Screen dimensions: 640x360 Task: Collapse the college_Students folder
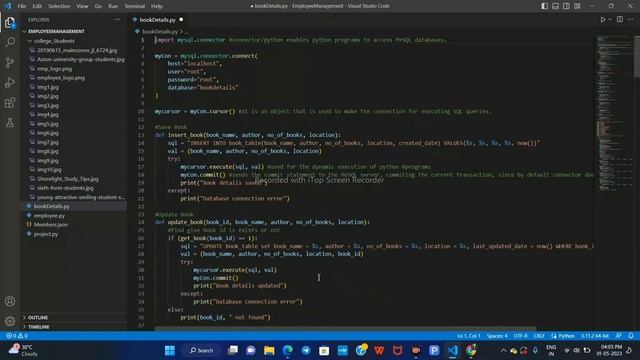pos(54,41)
